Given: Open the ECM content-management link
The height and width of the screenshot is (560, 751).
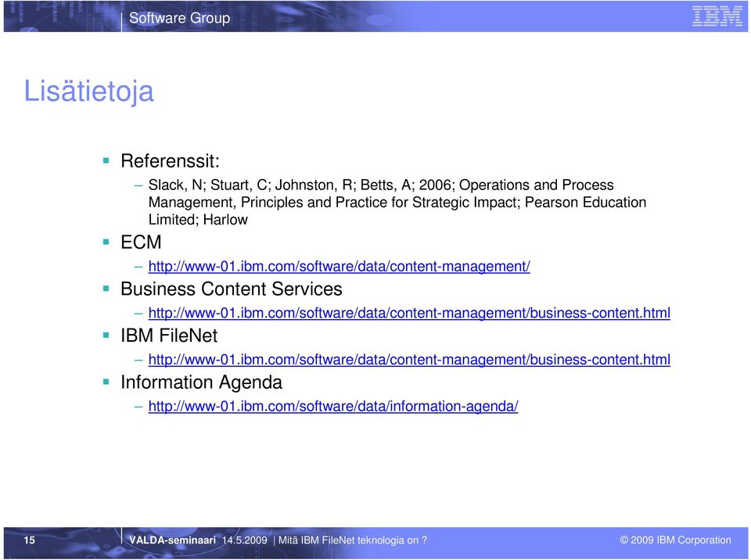Looking at the screenshot, I should point(339,267).
